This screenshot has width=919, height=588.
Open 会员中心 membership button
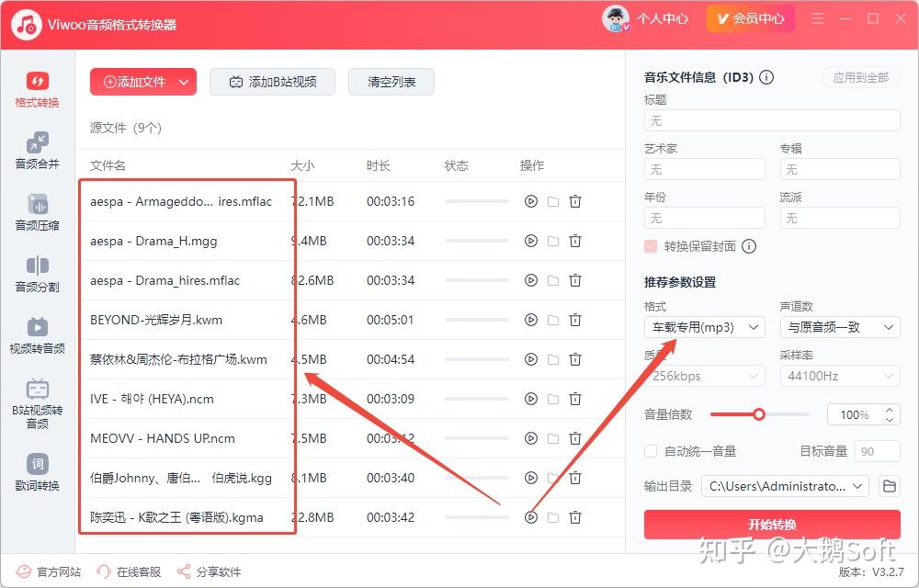click(x=751, y=18)
